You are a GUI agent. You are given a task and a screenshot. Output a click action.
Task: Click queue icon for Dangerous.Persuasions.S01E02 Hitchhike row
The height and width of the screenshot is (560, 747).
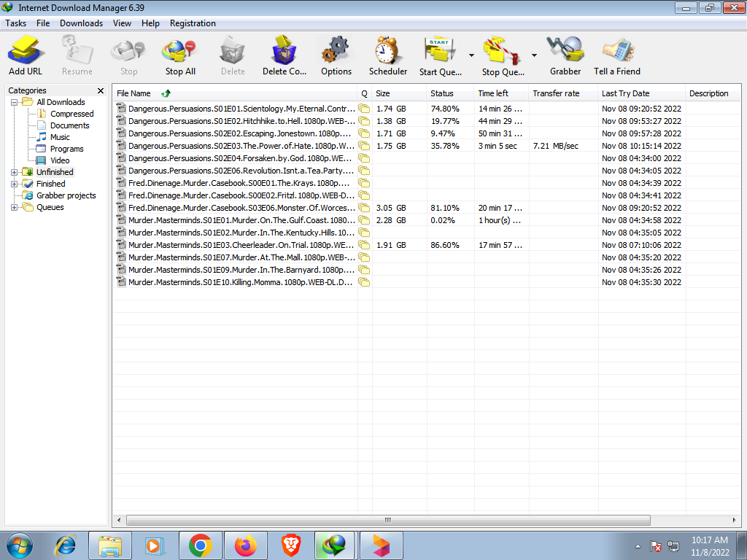pos(364,121)
